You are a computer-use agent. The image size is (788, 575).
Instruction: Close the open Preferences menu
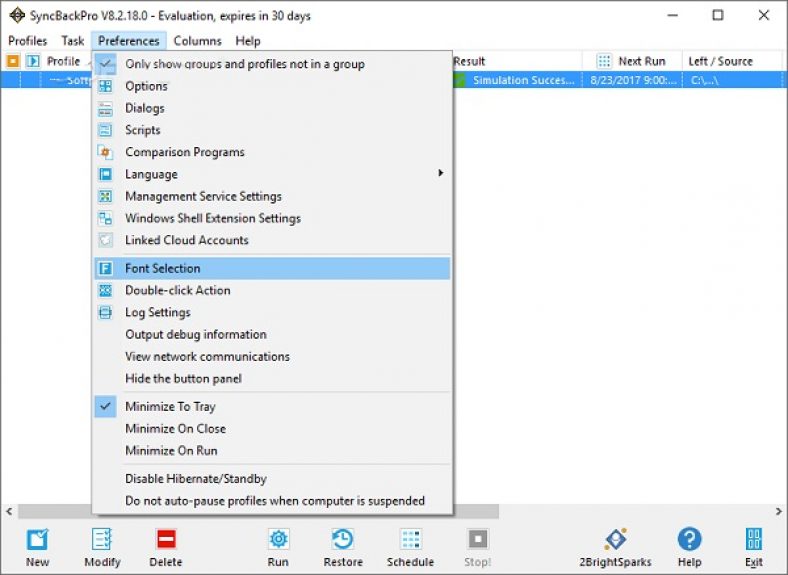tap(129, 41)
